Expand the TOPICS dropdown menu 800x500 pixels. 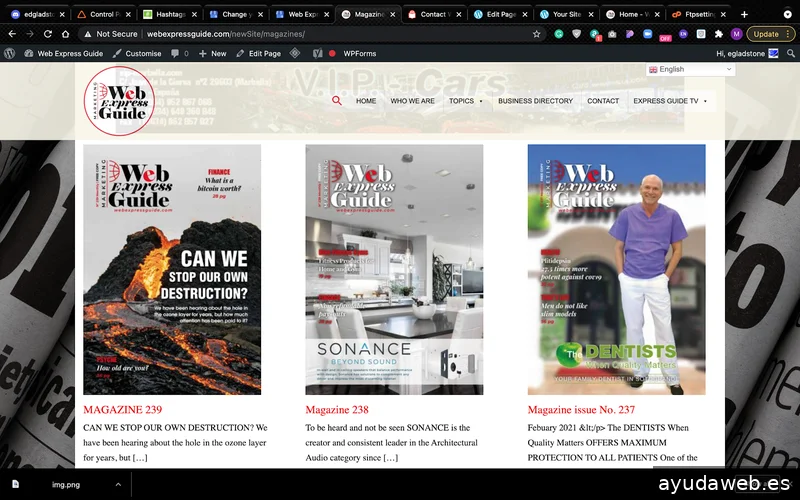point(465,101)
